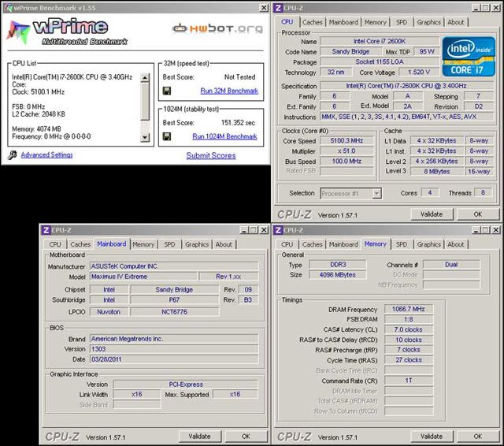Close the wPrime Benchmark window
The width and height of the screenshot is (504, 446).
pyautogui.click(x=264, y=8)
